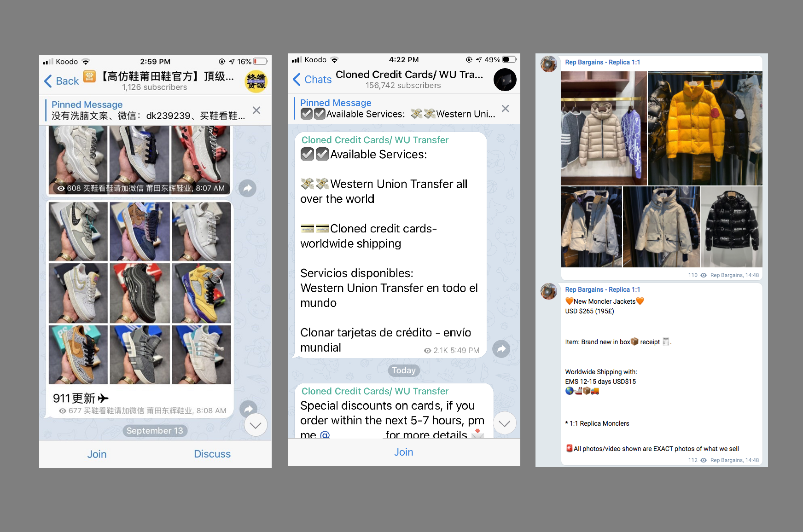Tap battery icon showing 16% in status bar
803x532 pixels.
[x=260, y=62]
